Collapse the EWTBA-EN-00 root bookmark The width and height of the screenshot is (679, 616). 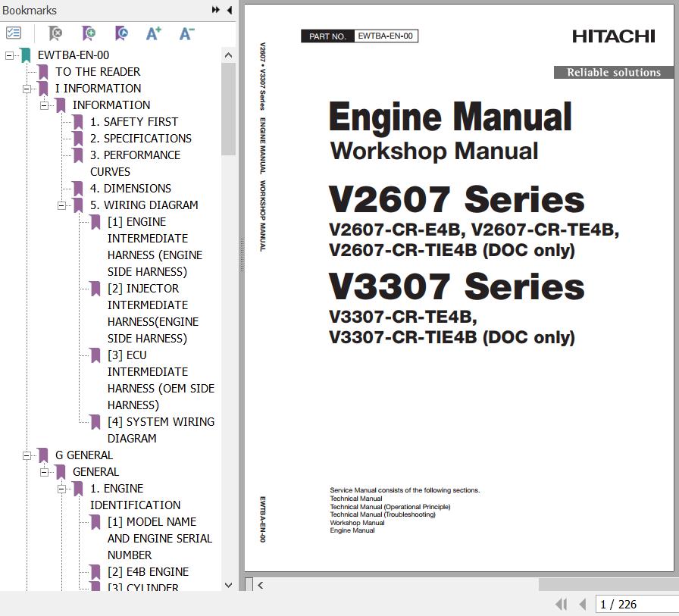pyautogui.click(x=9, y=55)
